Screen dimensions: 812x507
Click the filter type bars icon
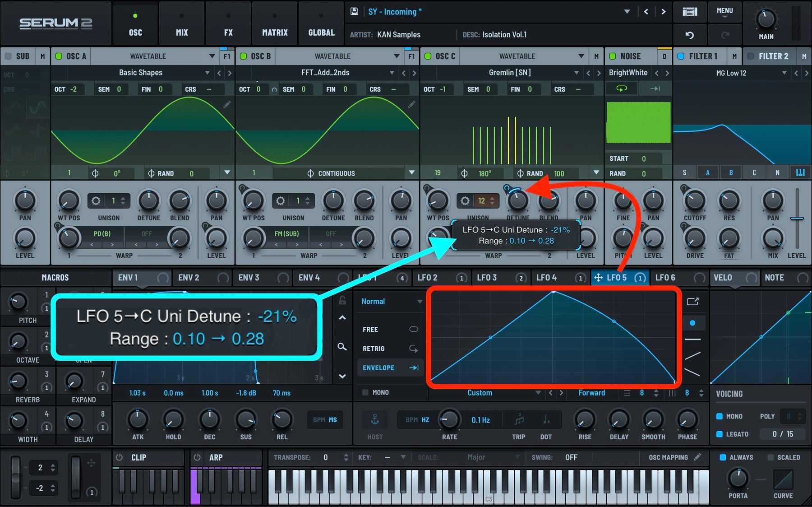800,172
